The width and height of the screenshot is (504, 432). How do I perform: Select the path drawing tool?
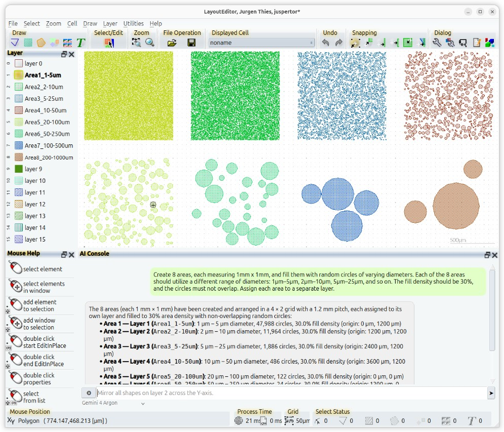(15, 43)
